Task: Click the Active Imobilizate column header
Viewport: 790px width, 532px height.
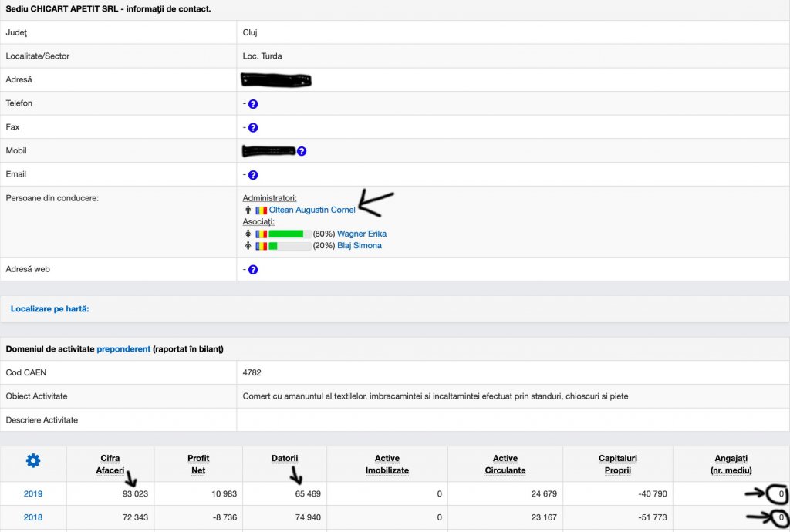Action: [x=387, y=464]
